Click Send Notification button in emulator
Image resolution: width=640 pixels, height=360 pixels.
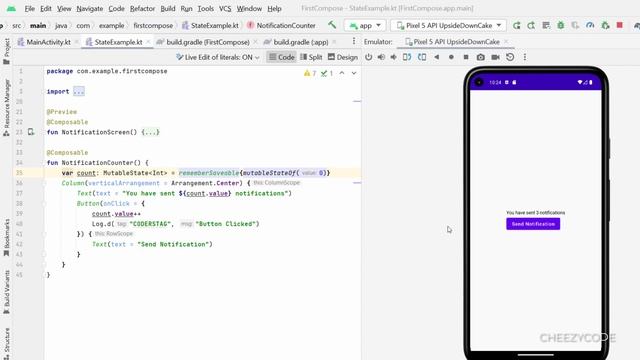click(533, 224)
